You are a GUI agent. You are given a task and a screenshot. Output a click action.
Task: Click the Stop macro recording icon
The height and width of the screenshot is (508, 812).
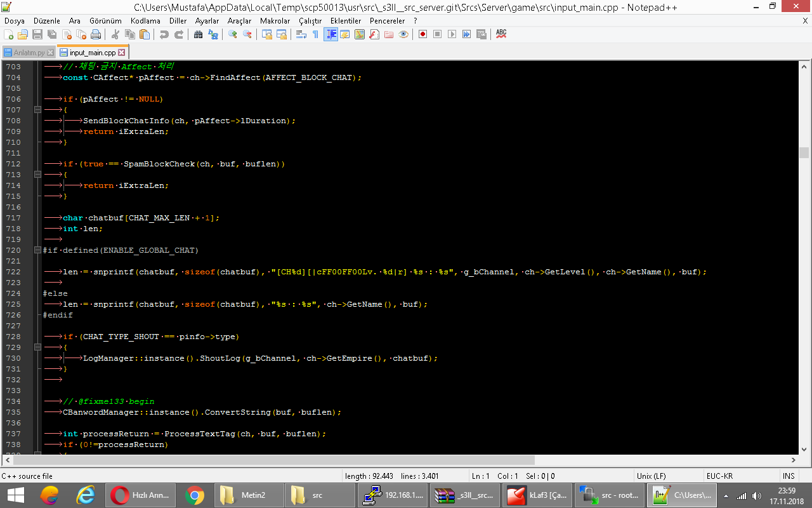(x=438, y=34)
